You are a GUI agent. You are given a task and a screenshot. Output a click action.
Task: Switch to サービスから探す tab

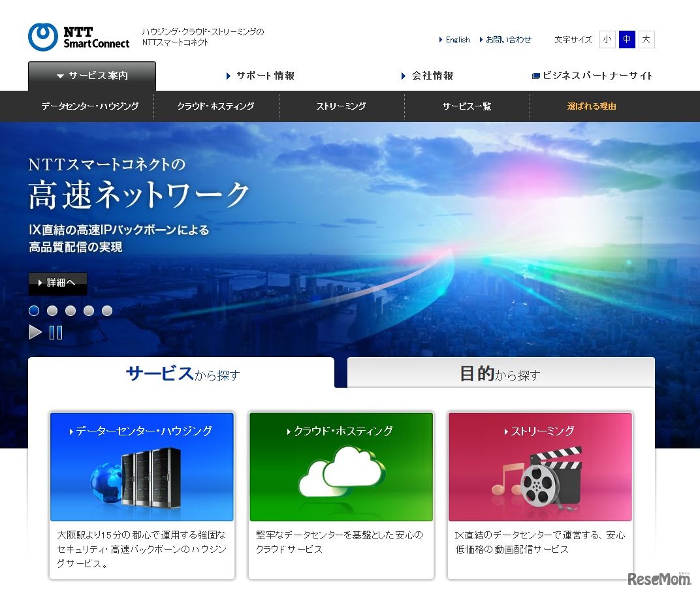point(182,373)
